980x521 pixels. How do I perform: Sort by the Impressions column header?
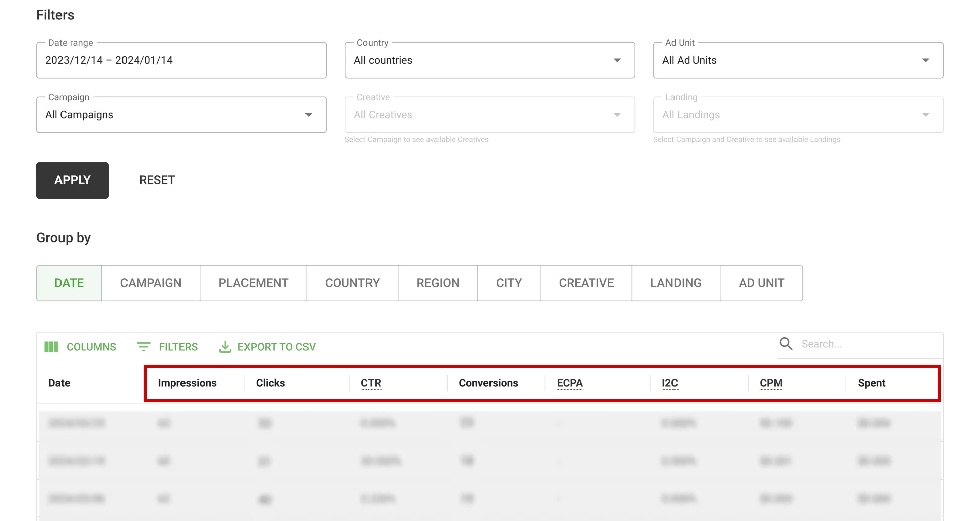pos(187,383)
